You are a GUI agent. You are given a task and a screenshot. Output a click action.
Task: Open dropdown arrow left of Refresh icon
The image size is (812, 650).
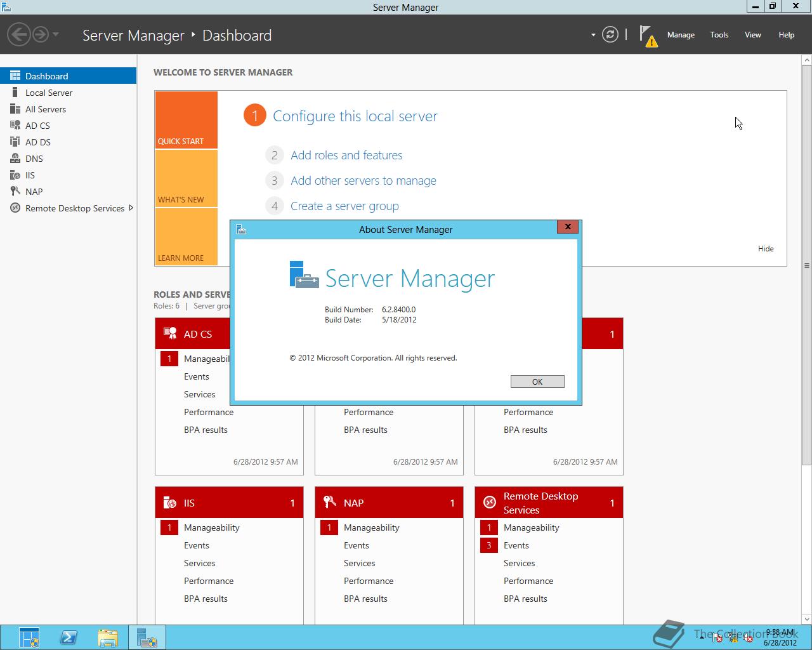pyautogui.click(x=593, y=35)
